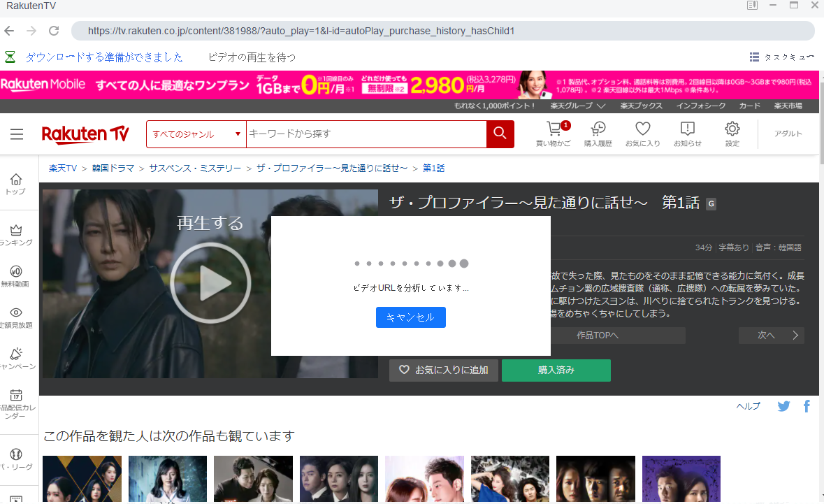Click the Rakuten TV logo

click(x=85, y=134)
